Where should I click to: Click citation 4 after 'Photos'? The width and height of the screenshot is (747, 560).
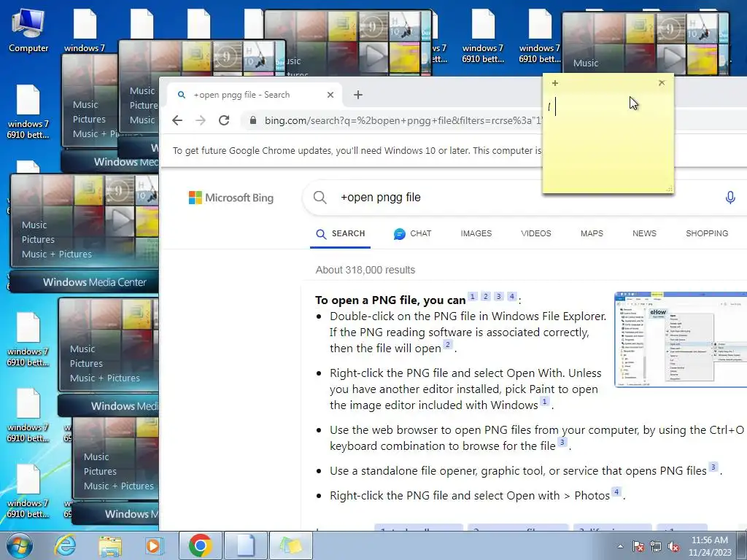coord(616,492)
